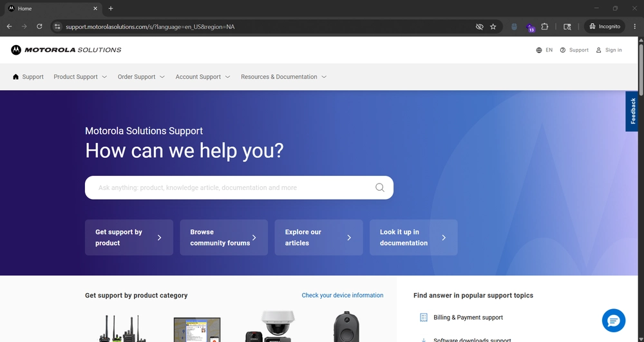
Task: Click the search magnifier icon
Action: coord(380,187)
